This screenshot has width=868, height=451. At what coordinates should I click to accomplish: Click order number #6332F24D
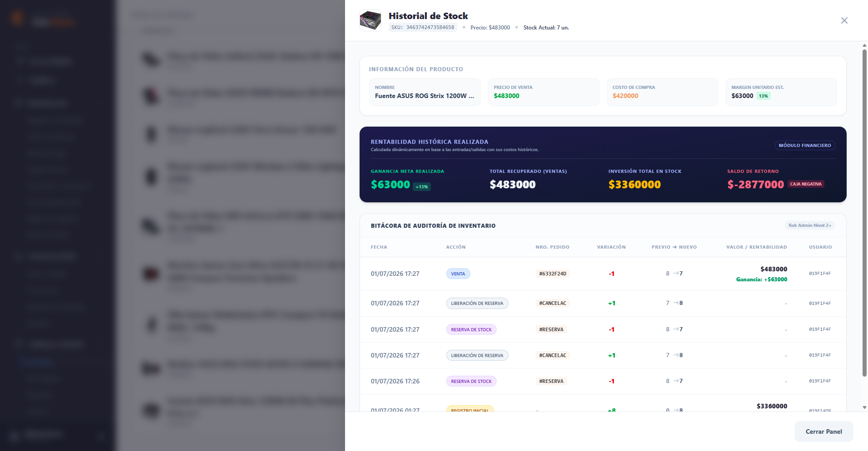(x=552, y=274)
